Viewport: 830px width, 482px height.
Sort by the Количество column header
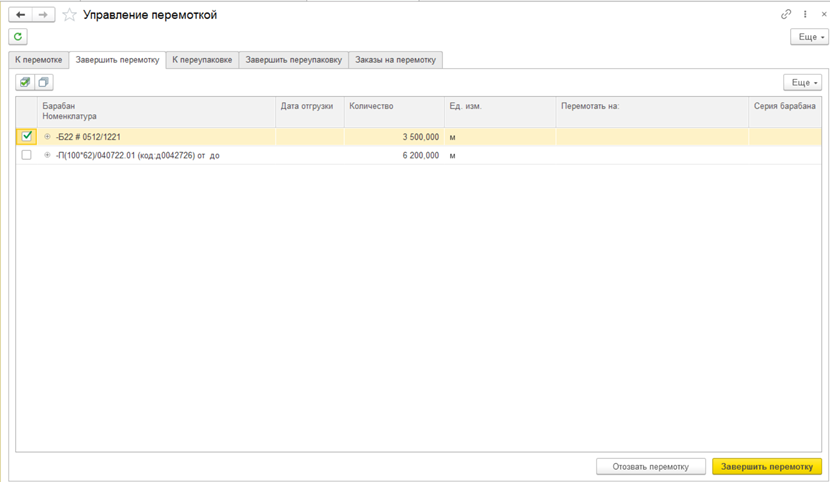[x=394, y=112]
